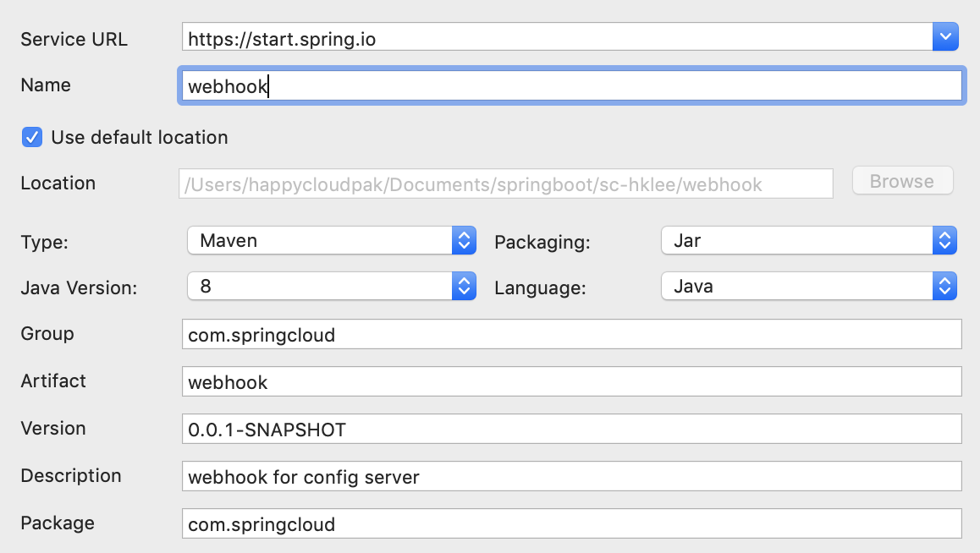The image size is (980, 553).
Task: Click the Group field com.springcloud
Action: coord(571,335)
